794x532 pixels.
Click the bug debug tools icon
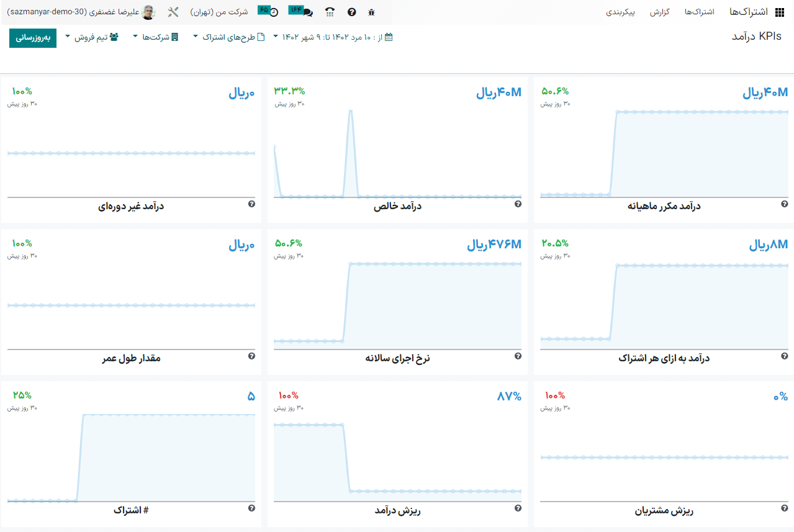click(x=371, y=12)
